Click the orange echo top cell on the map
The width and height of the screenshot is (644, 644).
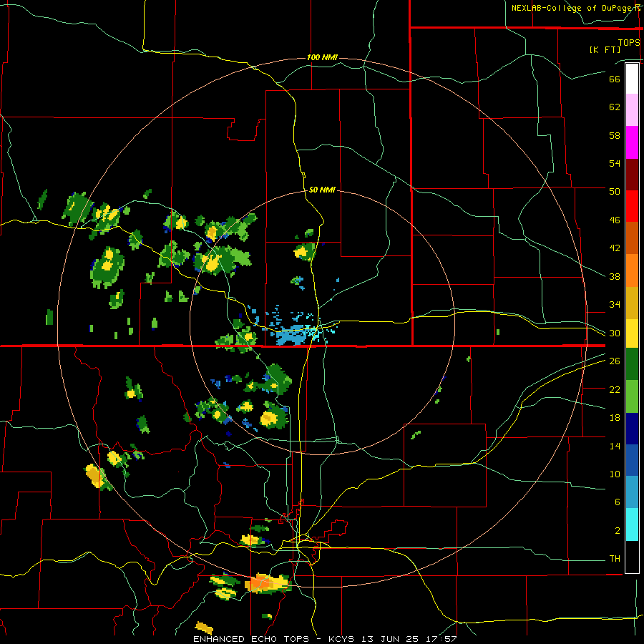(x=260, y=582)
